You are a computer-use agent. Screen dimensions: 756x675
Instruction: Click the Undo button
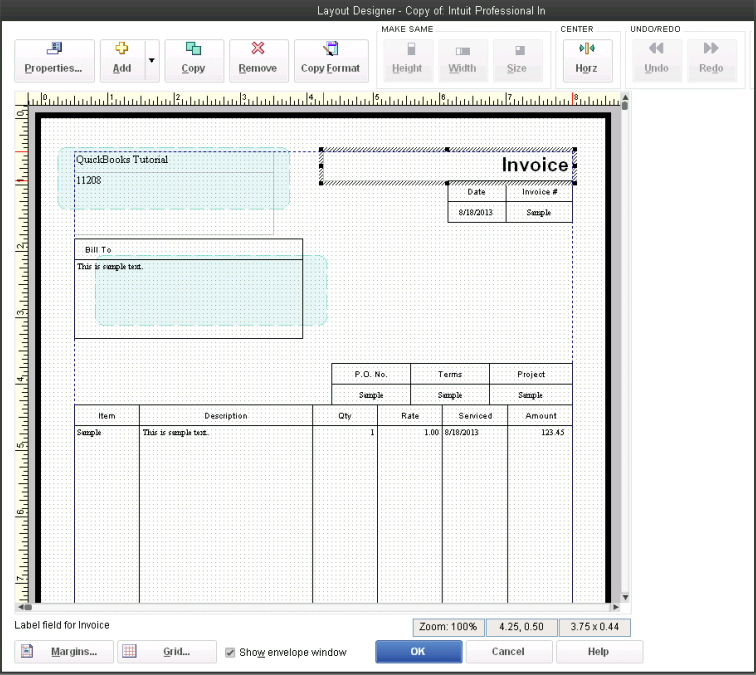(657, 61)
